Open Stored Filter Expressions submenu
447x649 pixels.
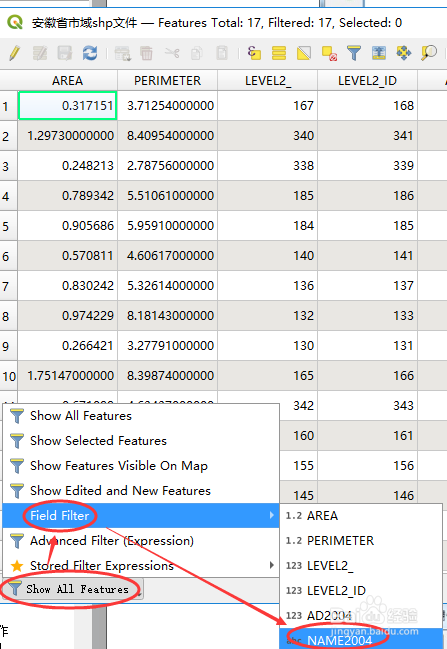(141, 565)
